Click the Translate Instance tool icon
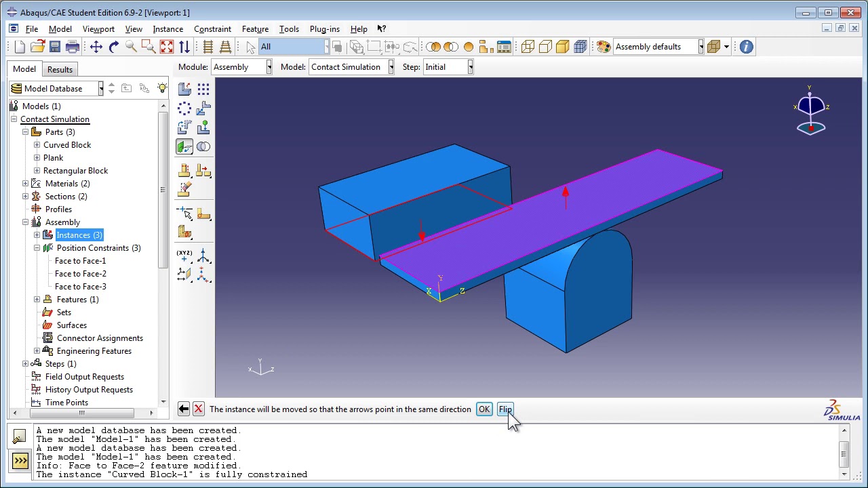Viewport: 868px width, 488px height. 203,108
